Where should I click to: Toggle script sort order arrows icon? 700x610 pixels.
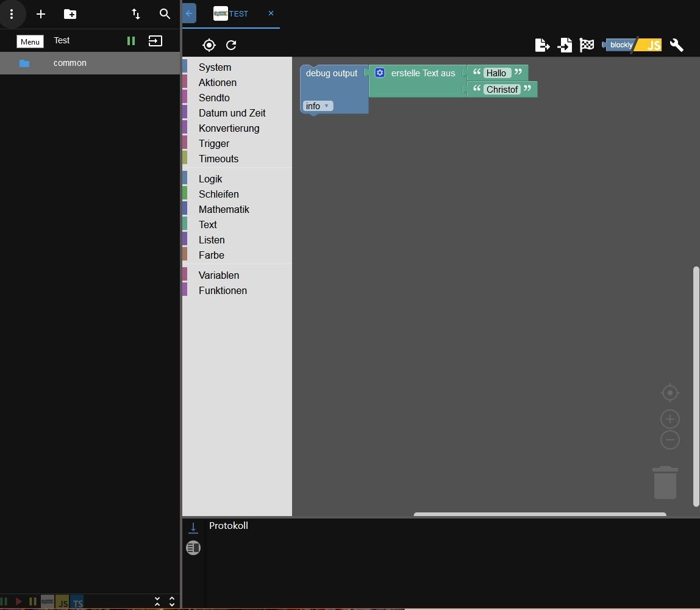pyautogui.click(x=136, y=14)
